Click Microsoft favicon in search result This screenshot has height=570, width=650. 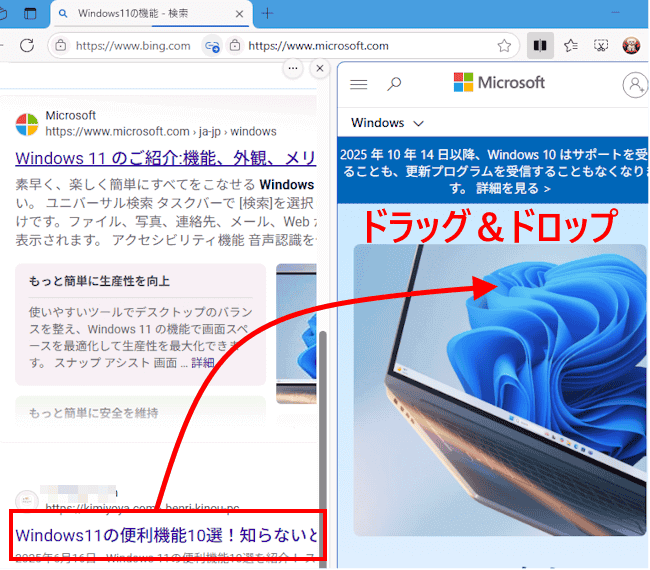[27, 124]
